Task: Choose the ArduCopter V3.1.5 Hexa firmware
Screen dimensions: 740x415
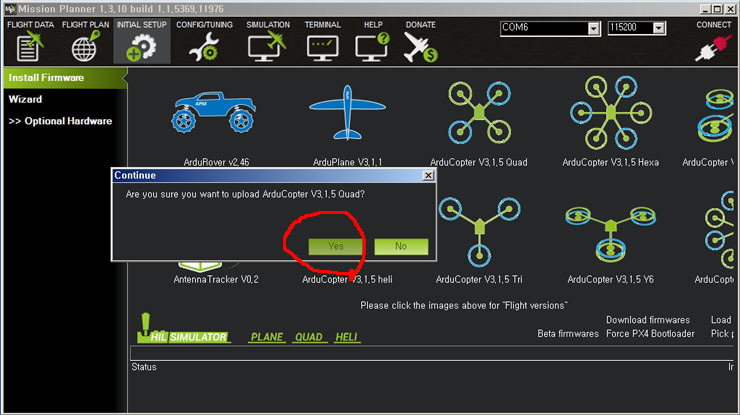Action: [x=611, y=112]
